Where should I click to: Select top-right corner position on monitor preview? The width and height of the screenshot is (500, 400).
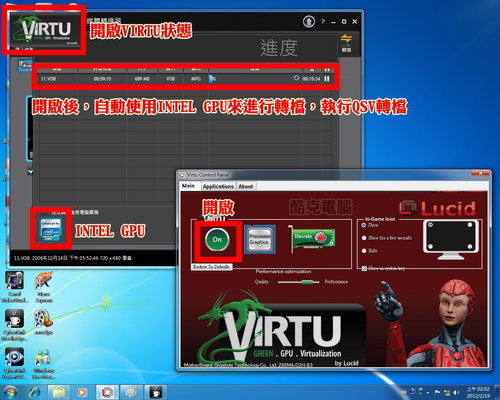pos(470,225)
